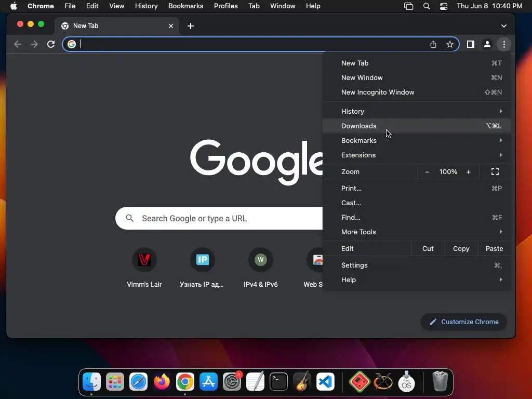
Task: Toggle the side panel icon
Action: coord(471,44)
